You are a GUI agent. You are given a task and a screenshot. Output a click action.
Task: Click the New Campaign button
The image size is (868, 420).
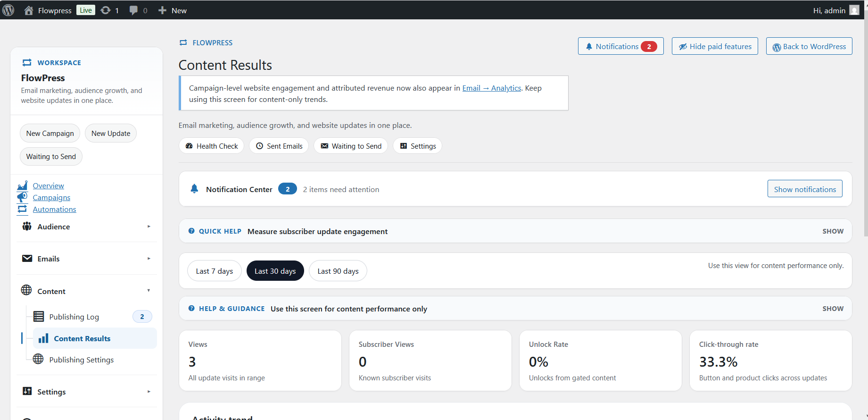click(50, 133)
